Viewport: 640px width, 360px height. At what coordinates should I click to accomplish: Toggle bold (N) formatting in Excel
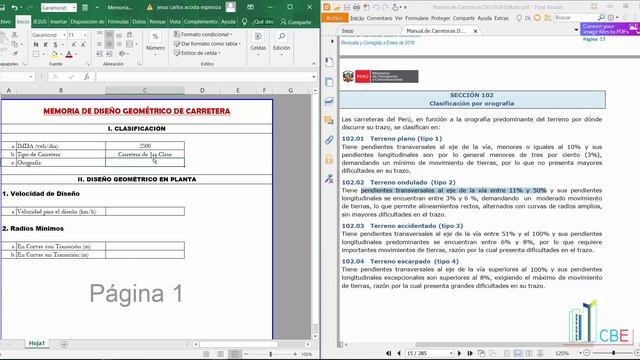pos(36,44)
